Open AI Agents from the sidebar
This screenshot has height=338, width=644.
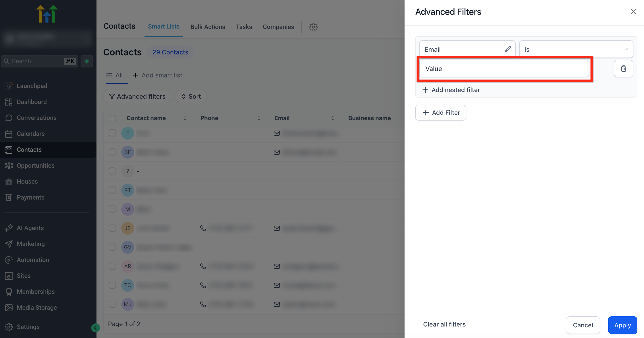coord(30,228)
